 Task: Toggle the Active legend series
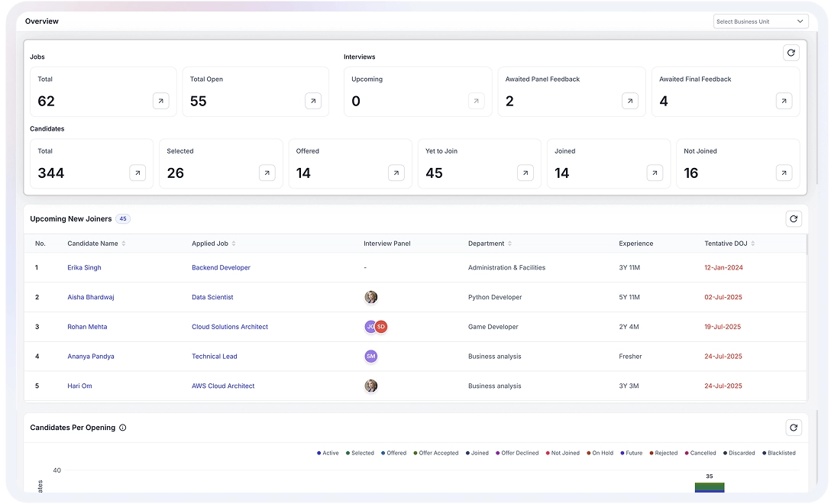(328, 453)
